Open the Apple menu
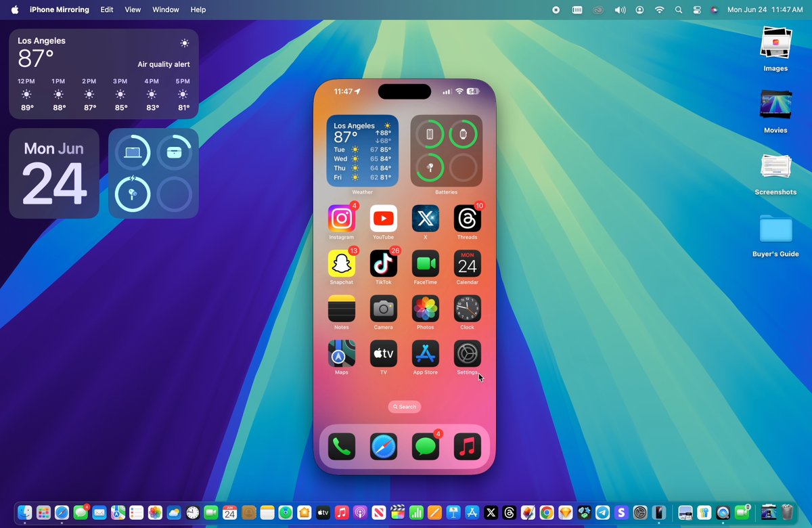The width and height of the screenshot is (812, 528). coord(14,9)
